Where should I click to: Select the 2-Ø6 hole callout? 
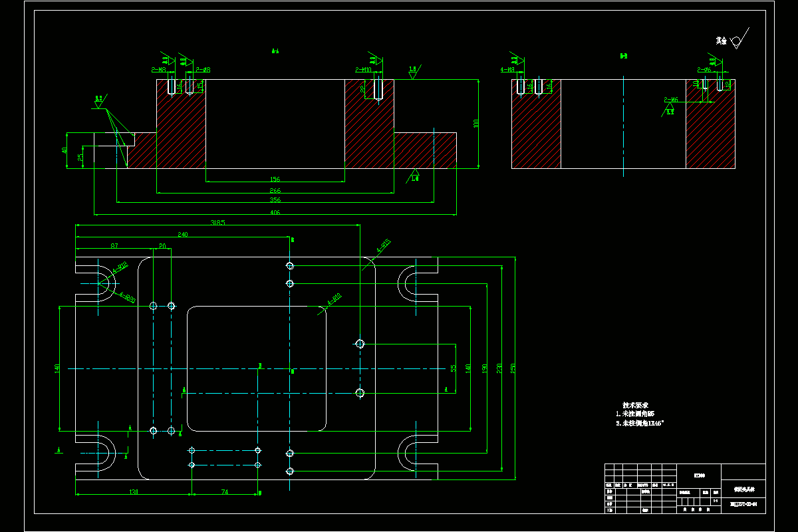click(x=704, y=69)
